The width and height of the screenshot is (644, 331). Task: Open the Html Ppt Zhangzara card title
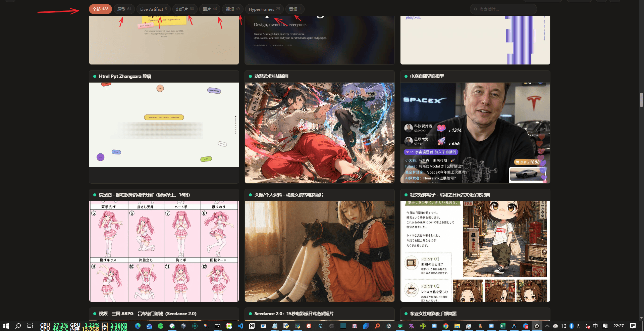125,77
